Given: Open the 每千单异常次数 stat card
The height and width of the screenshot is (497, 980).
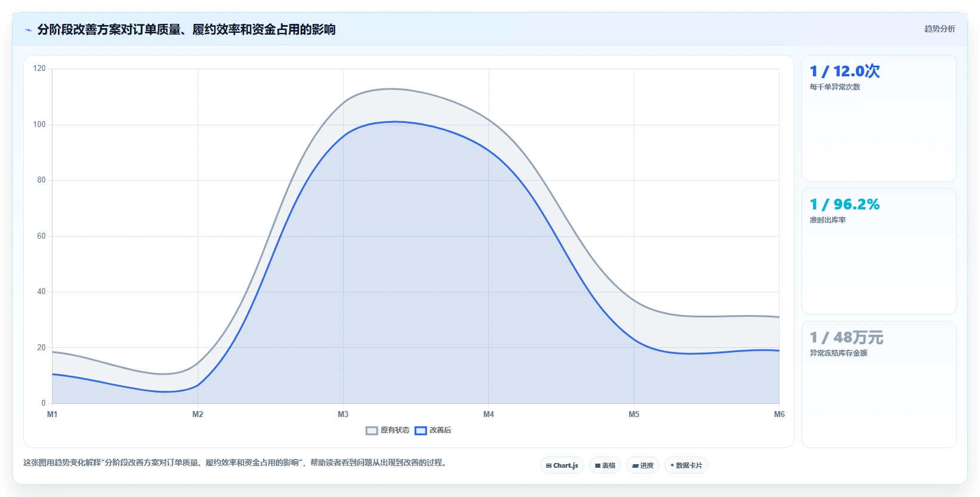Looking at the screenshot, I should tap(879, 118).
